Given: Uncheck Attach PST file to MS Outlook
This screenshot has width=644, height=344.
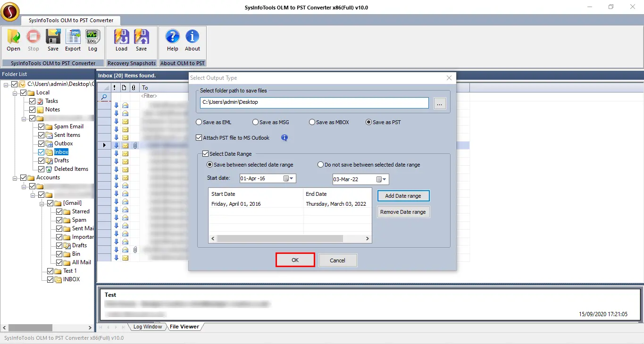Looking at the screenshot, I should tap(199, 138).
